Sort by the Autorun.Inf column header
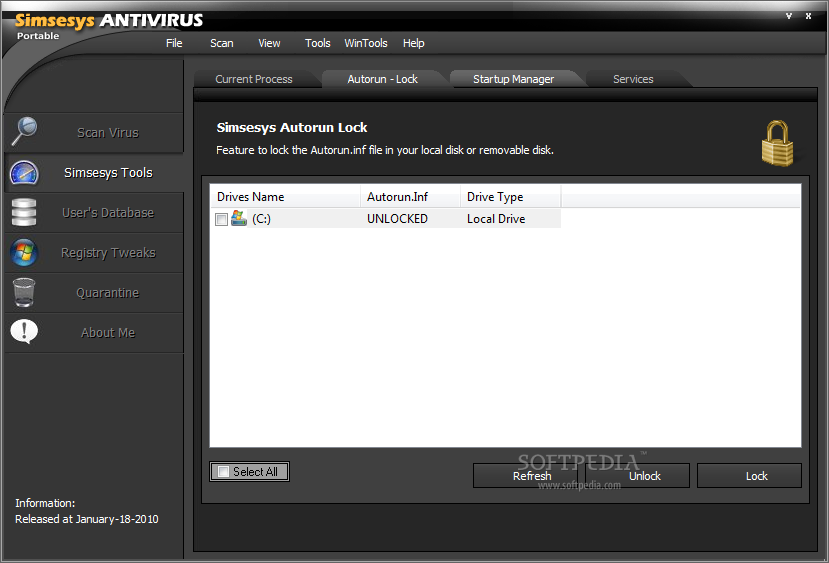 pos(410,197)
